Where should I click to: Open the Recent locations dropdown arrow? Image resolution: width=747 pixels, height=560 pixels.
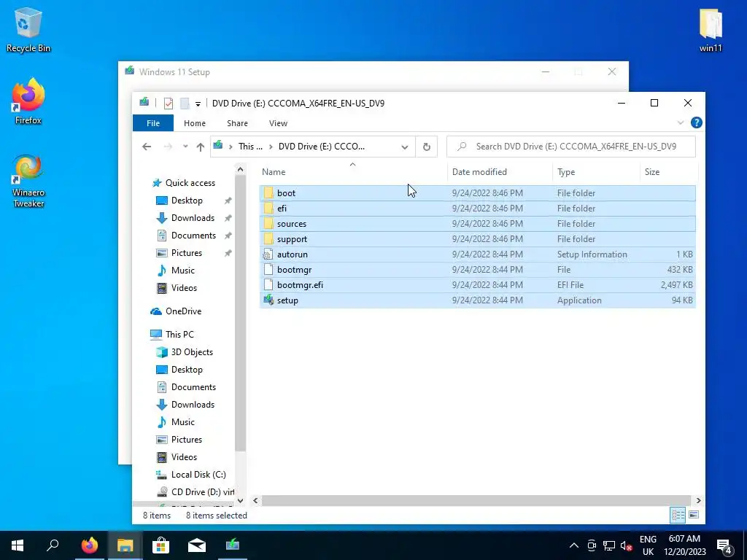click(x=185, y=147)
